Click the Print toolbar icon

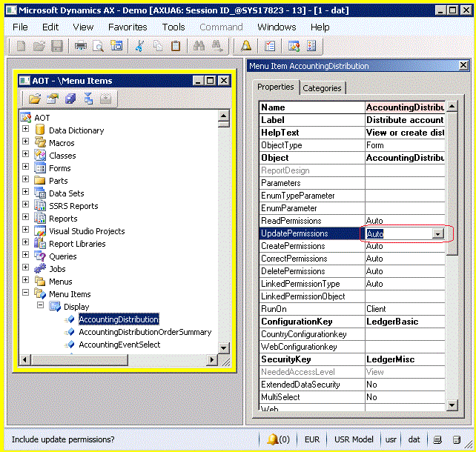[x=81, y=47]
